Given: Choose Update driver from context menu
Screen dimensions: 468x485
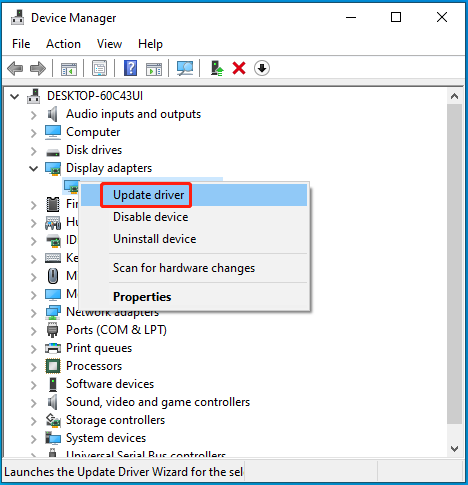Looking at the screenshot, I should 194,195.
